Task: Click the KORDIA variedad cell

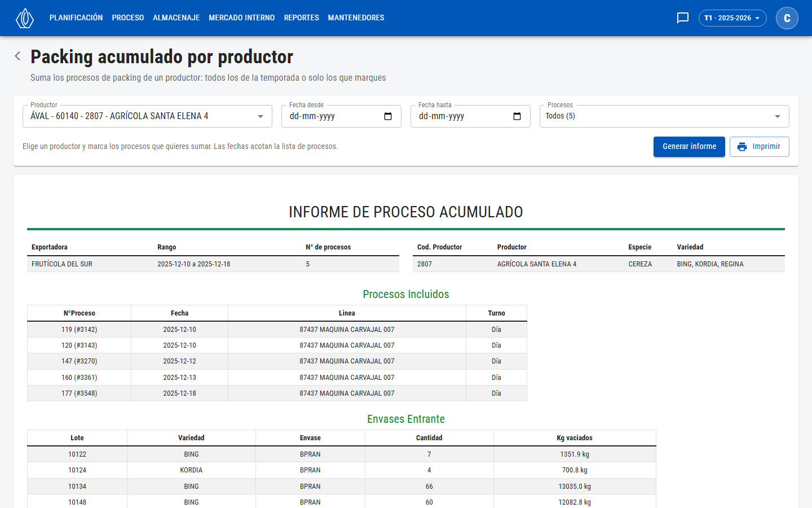Action: click(x=191, y=470)
